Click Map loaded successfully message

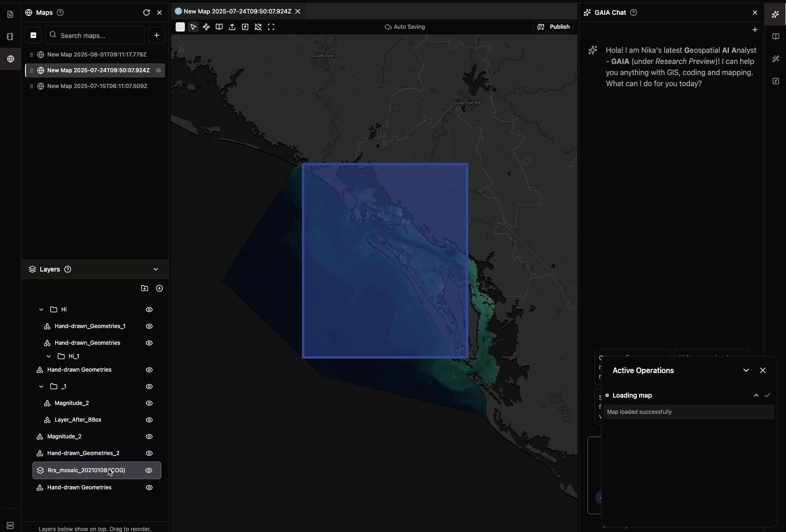(x=639, y=412)
